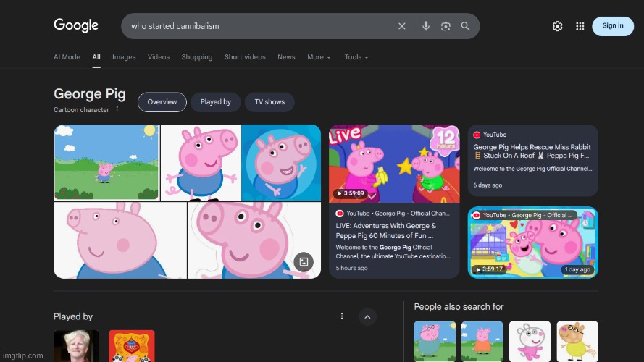This screenshot has height=362, width=644.
Task: Open George Pig Helps Rescue Miss Rabbit video
Action: 532,151
